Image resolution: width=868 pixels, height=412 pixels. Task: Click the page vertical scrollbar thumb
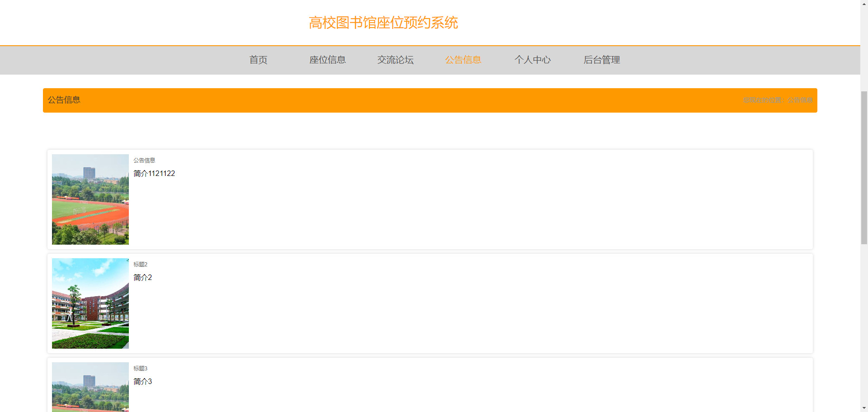click(864, 167)
